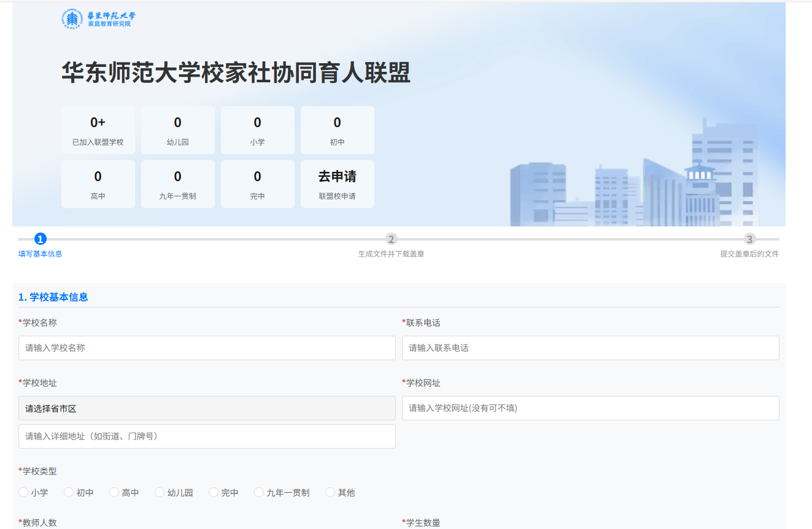Select 幼儿园 radio option under 学校类型

(160, 492)
